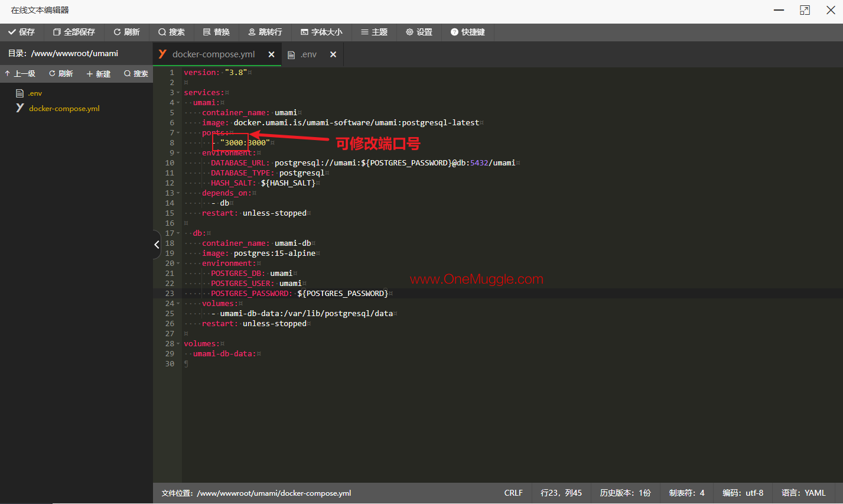Fold the volumes block at line 24

[x=178, y=304]
